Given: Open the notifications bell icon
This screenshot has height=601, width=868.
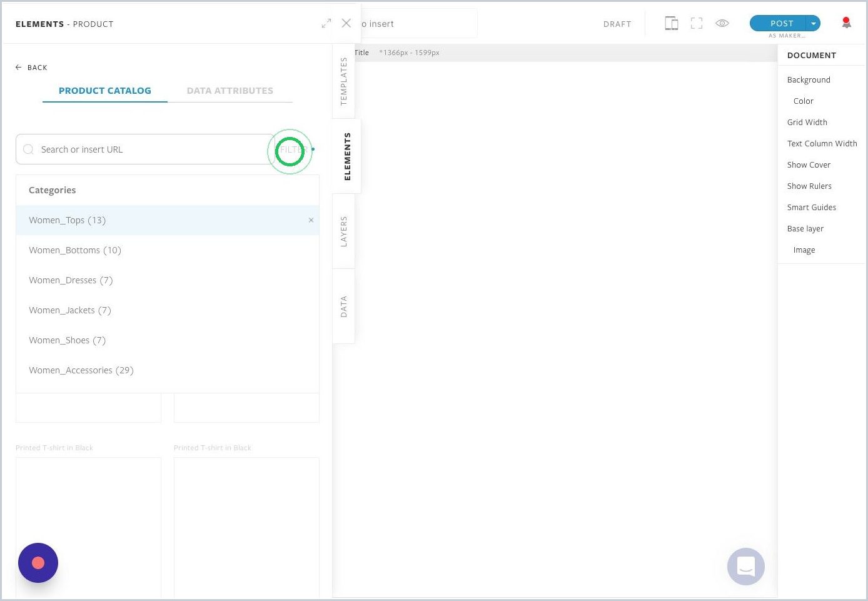Looking at the screenshot, I should 846,23.
